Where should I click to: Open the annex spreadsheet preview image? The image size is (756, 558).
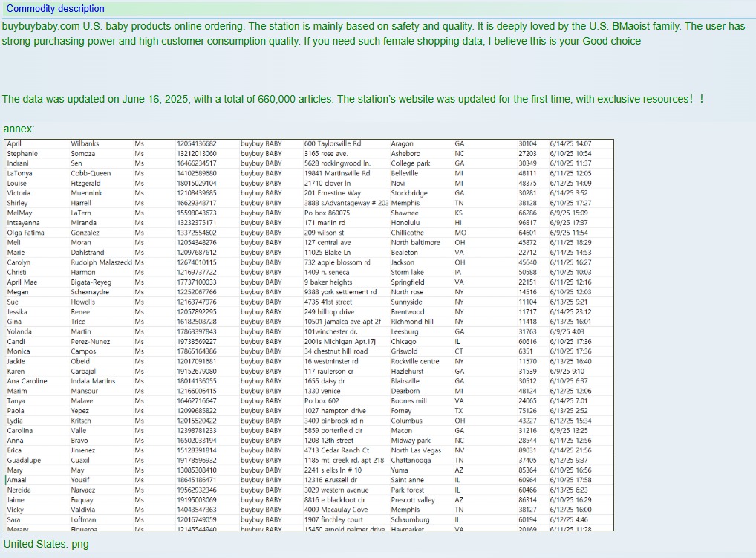(x=309, y=335)
